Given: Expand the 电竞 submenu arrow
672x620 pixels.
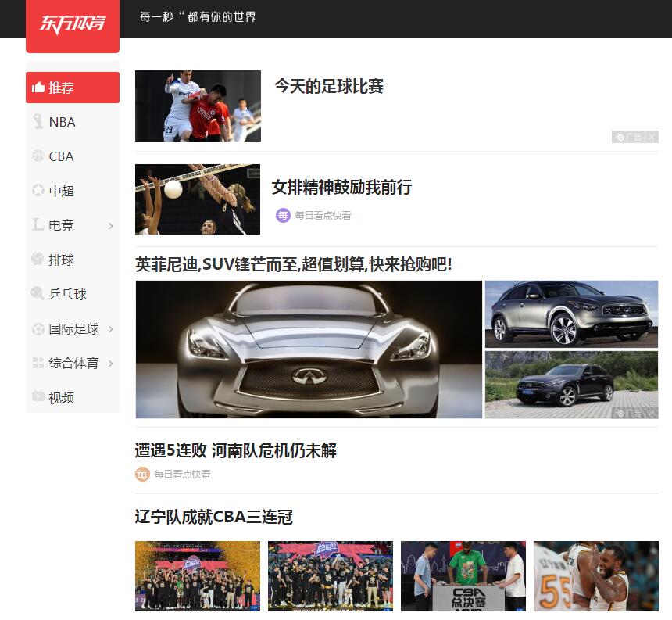Looking at the screenshot, I should click(x=111, y=226).
